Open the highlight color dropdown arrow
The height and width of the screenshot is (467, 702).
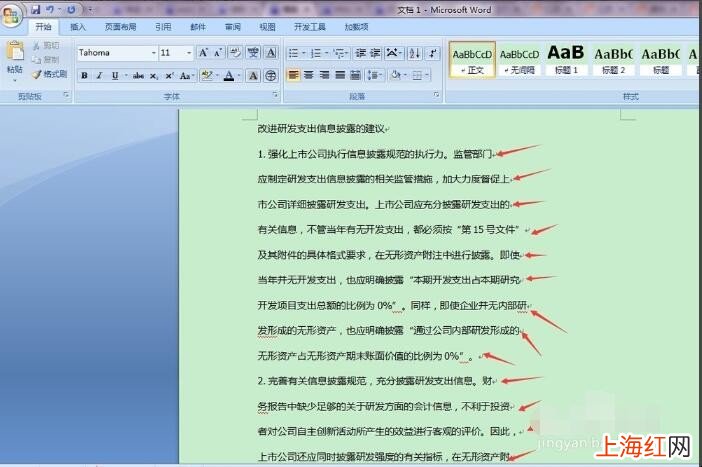(217, 76)
